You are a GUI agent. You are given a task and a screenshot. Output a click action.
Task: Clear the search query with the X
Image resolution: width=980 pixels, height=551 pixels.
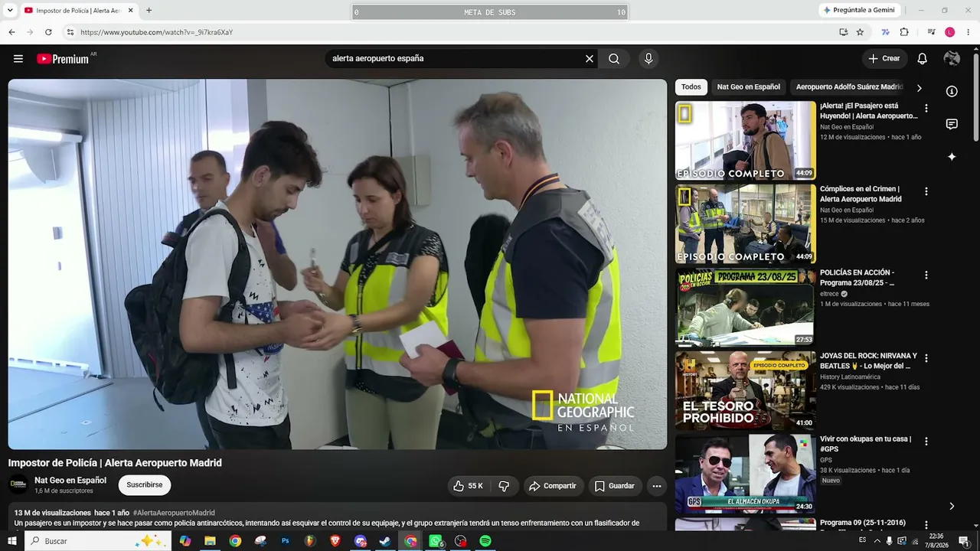pos(590,59)
